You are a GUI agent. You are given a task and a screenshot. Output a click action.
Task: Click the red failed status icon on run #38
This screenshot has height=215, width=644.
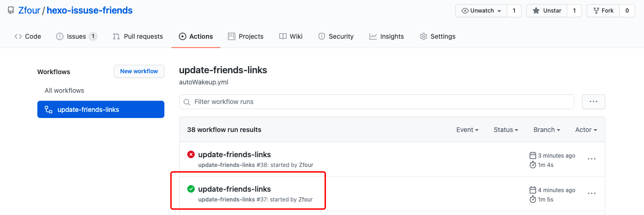tap(191, 154)
